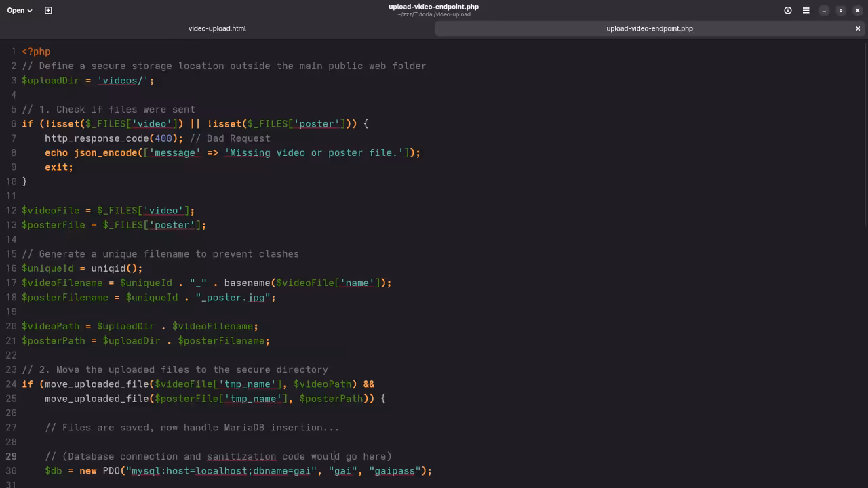The height and width of the screenshot is (488, 868).
Task: View document info via the circled-i icon
Action: pos(787,10)
